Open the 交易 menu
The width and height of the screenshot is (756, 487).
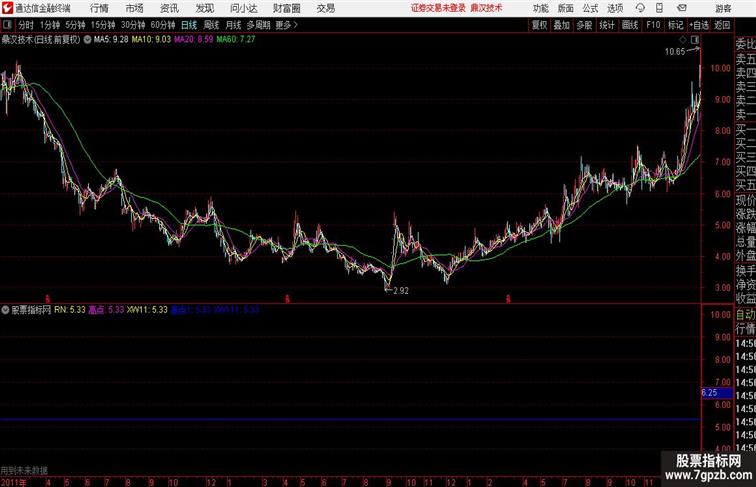326,8
